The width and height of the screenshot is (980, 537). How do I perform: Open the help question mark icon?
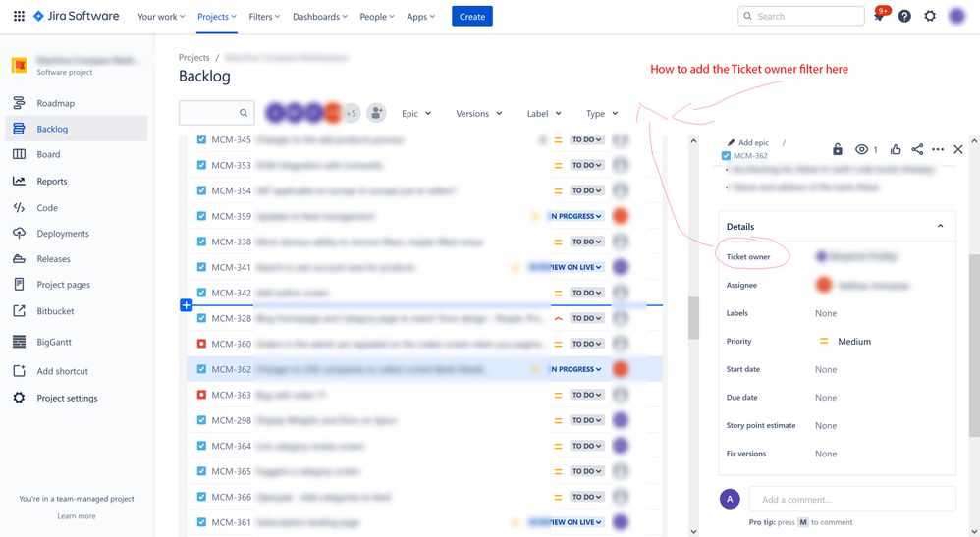click(x=904, y=17)
